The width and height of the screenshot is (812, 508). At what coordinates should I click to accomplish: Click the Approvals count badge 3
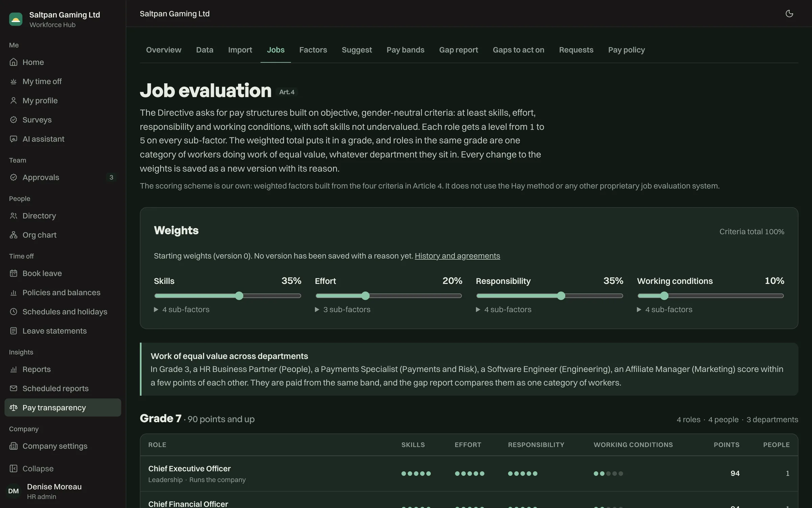click(x=111, y=177)
